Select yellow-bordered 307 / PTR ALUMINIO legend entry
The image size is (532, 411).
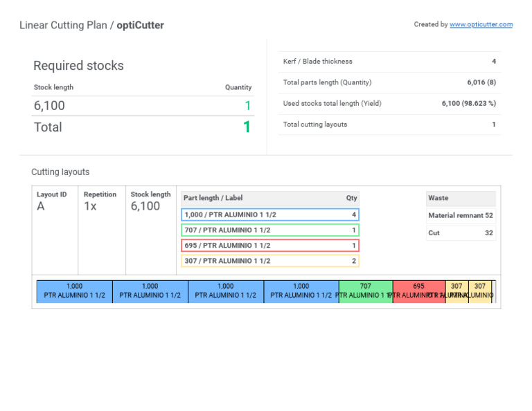(x=269, y=261)
